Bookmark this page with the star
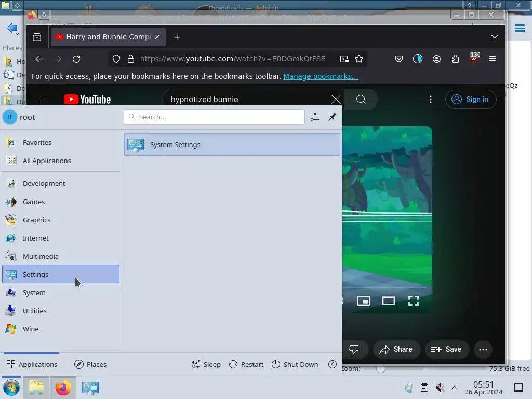Image resolution: width=532 pixels, height=399 pixels. click(x=359, y=59)
